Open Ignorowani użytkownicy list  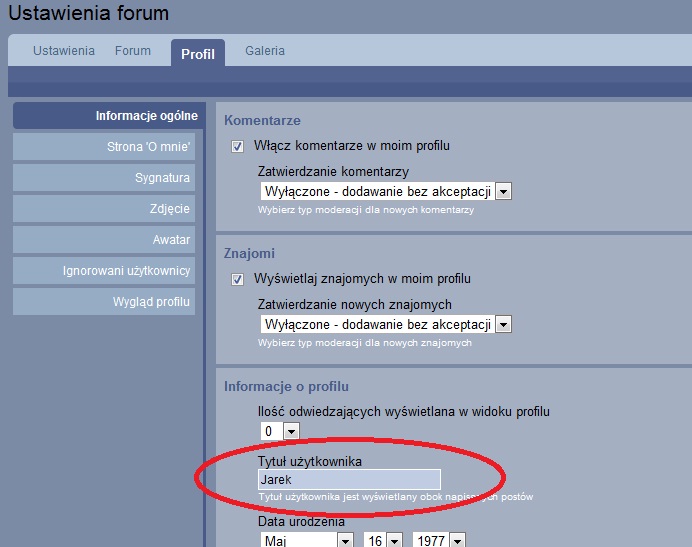pos(109,271)
